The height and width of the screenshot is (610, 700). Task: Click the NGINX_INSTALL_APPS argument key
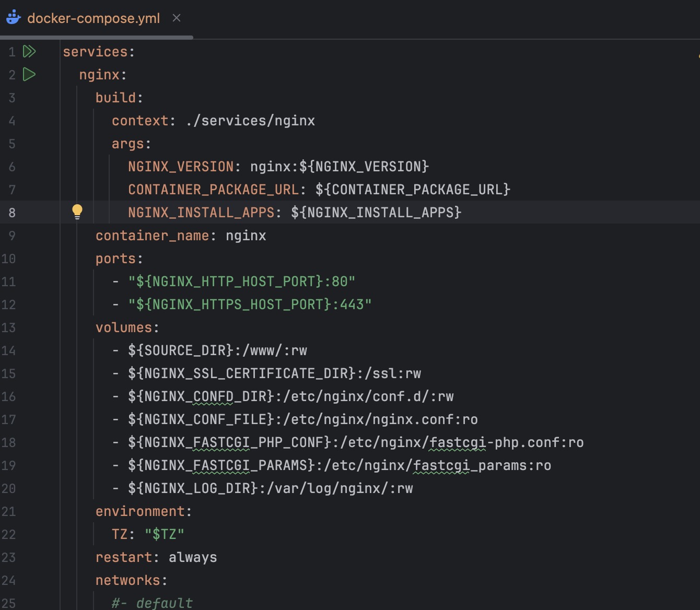201,213
